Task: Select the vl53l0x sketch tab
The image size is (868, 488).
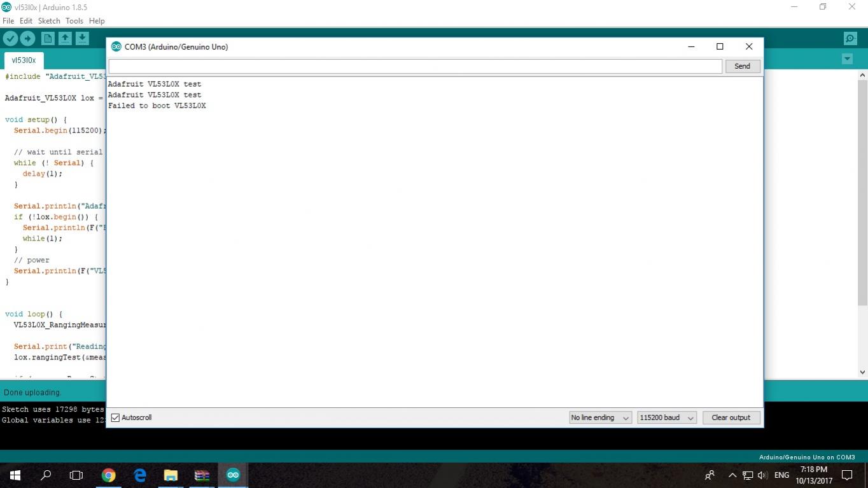Action: 24,60
